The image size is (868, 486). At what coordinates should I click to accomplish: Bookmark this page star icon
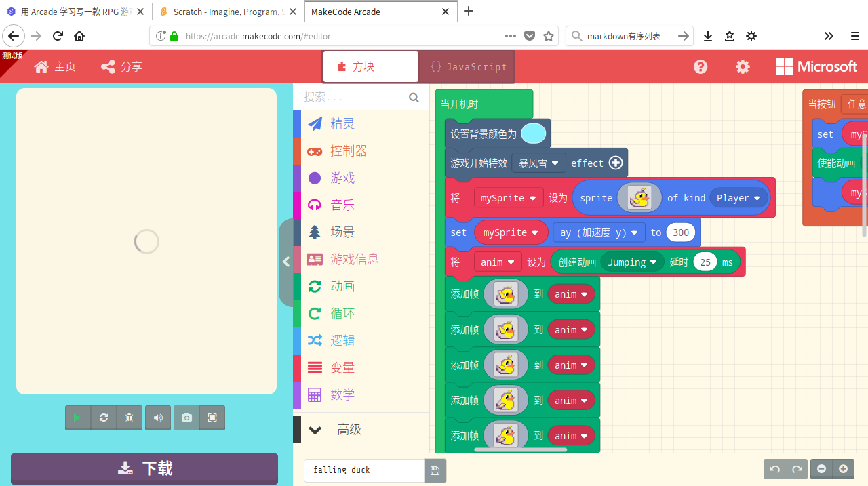(x=549, y=36)
